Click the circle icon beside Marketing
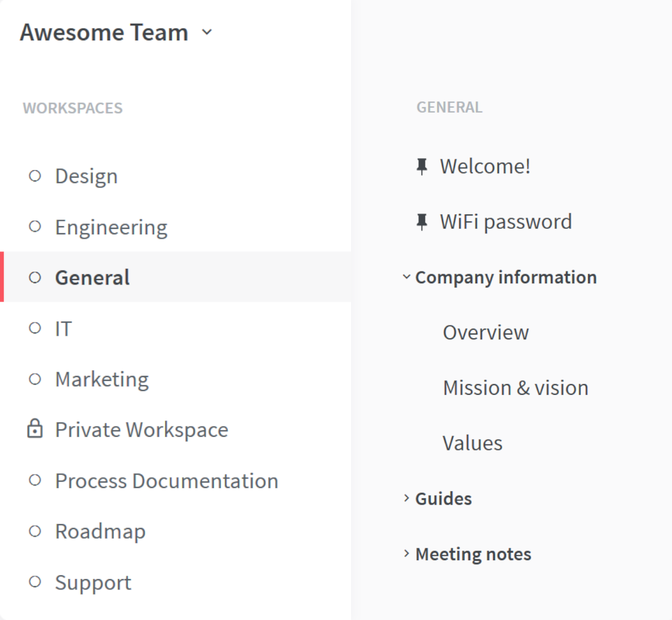Viewport: 672px width, 620px height. click(35, 379)
